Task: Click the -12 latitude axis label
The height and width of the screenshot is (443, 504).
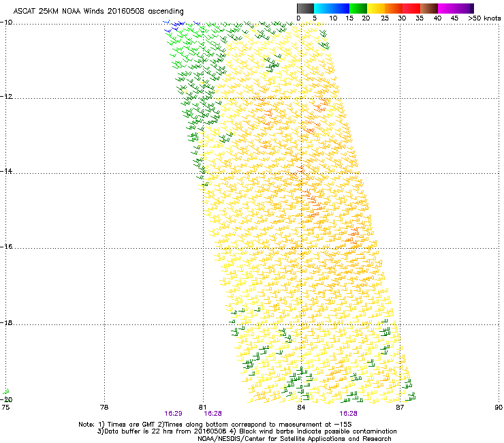Action: (x=6, y=97)
